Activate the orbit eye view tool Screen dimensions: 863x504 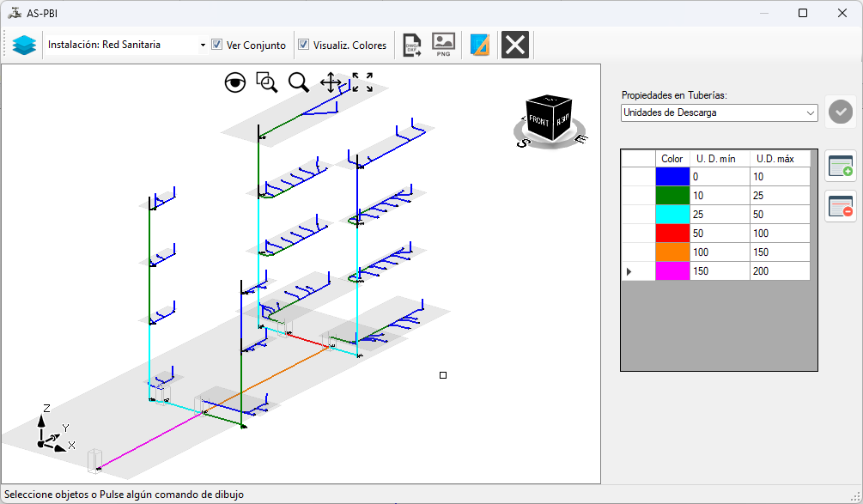[x=235, y=82]
